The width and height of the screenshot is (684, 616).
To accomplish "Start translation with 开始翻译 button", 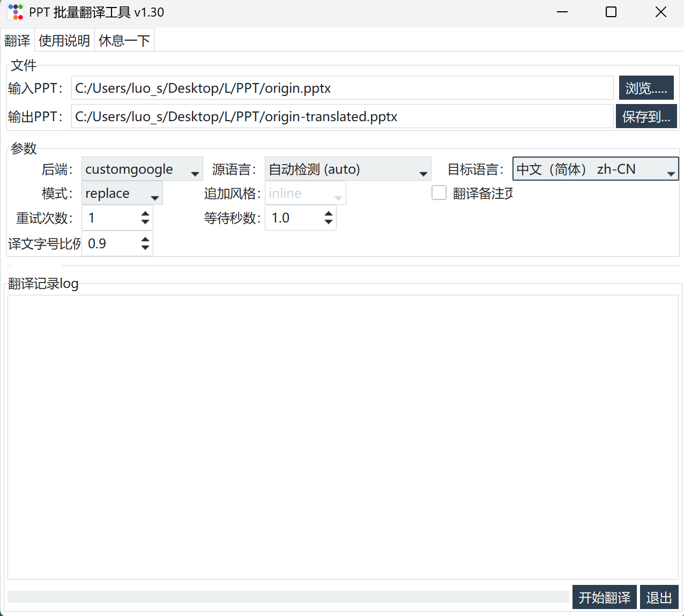I will point(604,597).
